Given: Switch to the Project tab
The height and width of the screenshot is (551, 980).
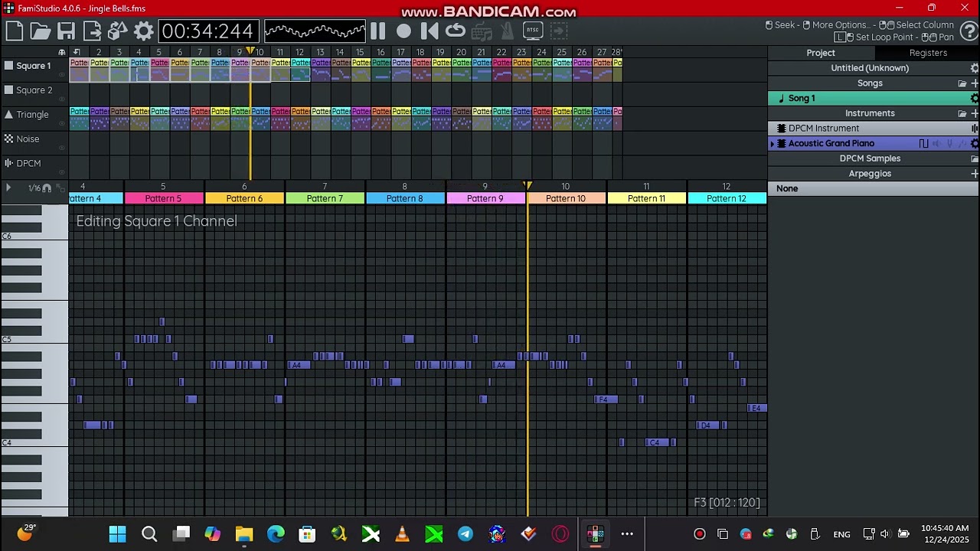Looking at the screenshot, I should 821,53.
